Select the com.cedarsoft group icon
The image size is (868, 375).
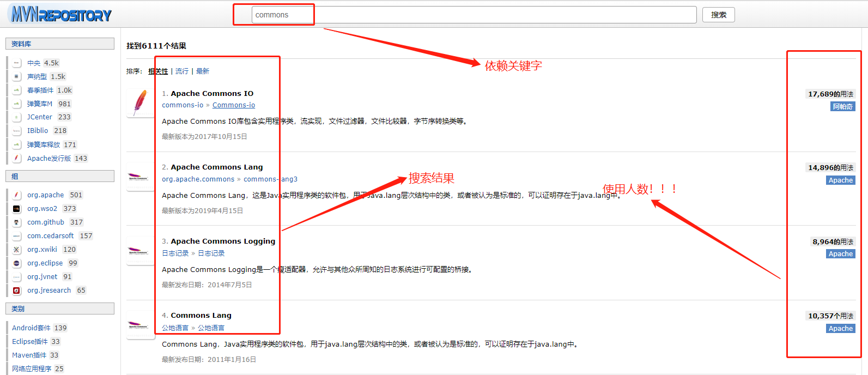tap(17, 236)
